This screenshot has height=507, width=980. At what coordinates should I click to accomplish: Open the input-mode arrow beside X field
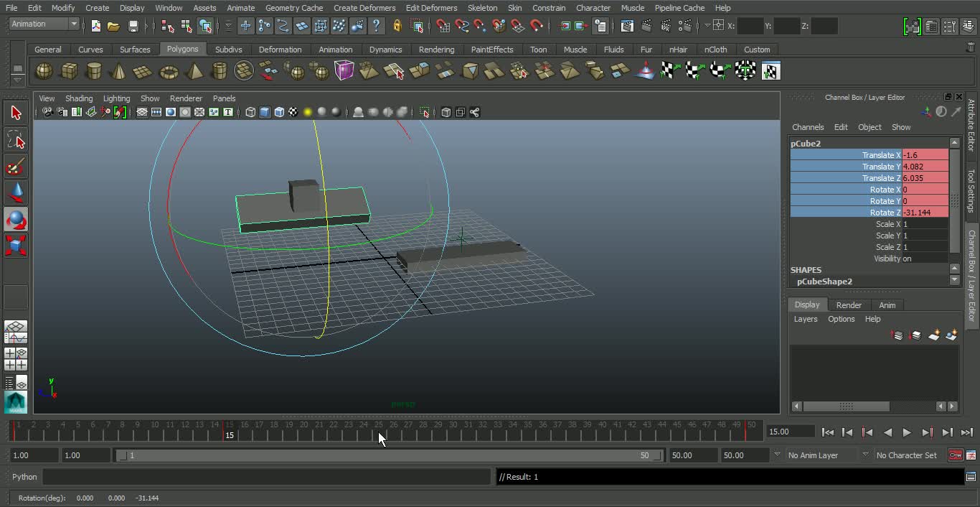[x=707, y=26]
